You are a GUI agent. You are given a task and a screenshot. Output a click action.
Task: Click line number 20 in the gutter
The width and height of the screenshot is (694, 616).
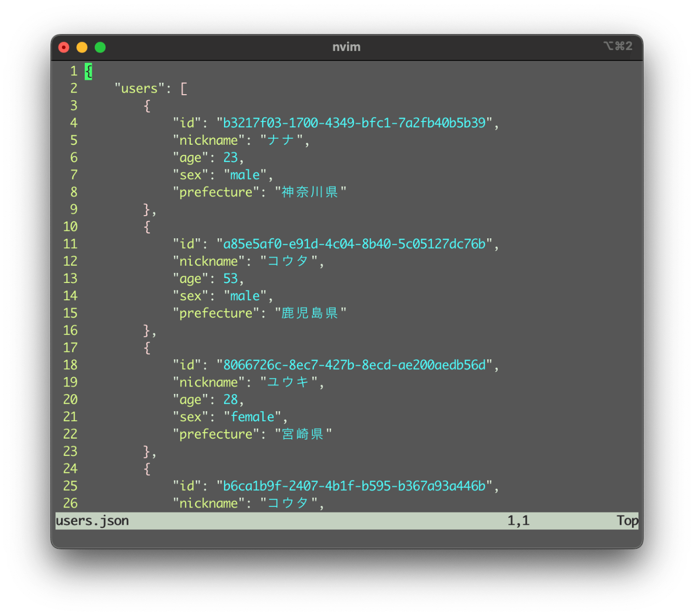click(x=70, y=399)
